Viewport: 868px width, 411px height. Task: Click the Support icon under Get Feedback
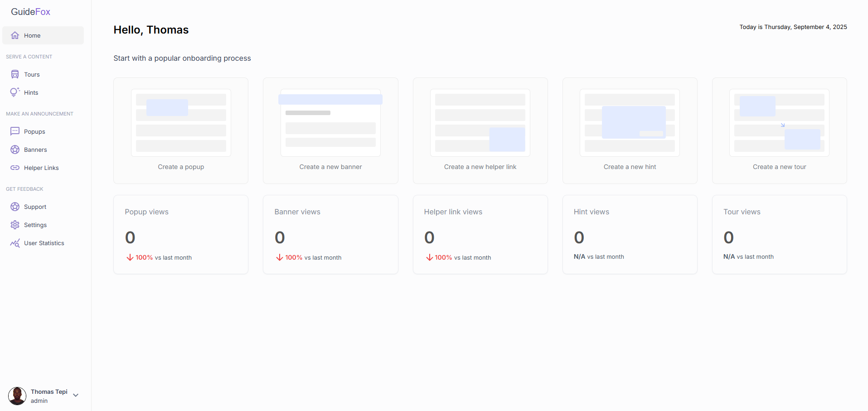(15, 206)
